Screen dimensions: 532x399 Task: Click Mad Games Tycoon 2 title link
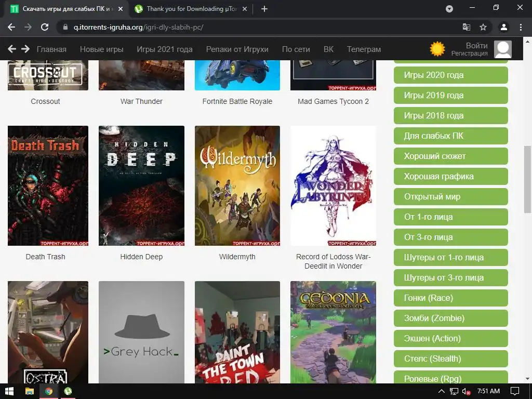pyautogui.click(x=333, y=101)
